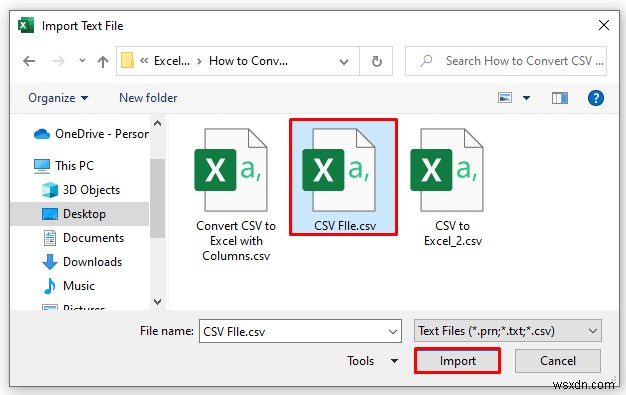Viewport: 626px width, 395px height.
Task: Open Documents in navigation pane
Action: click(x=83, y=238)
